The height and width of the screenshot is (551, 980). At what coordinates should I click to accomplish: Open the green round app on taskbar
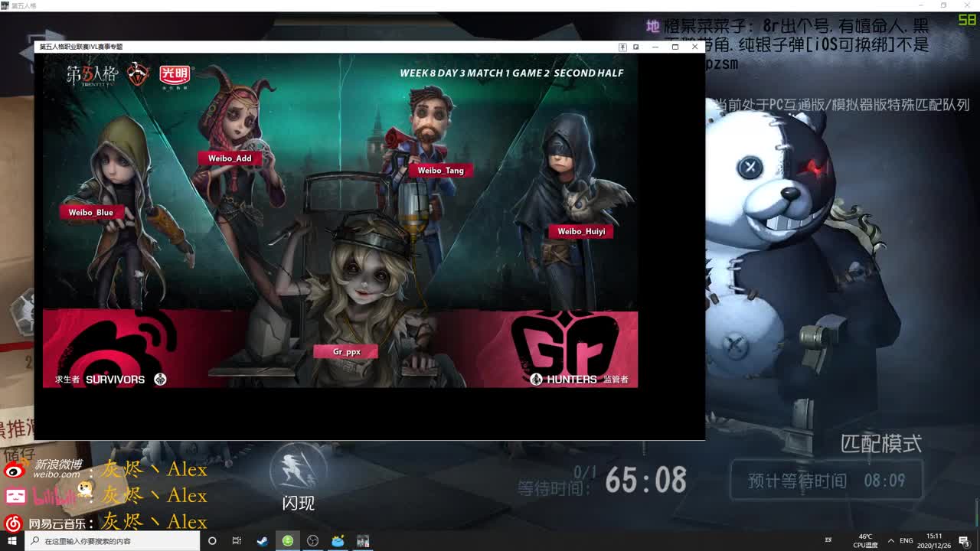click(287, 541)
